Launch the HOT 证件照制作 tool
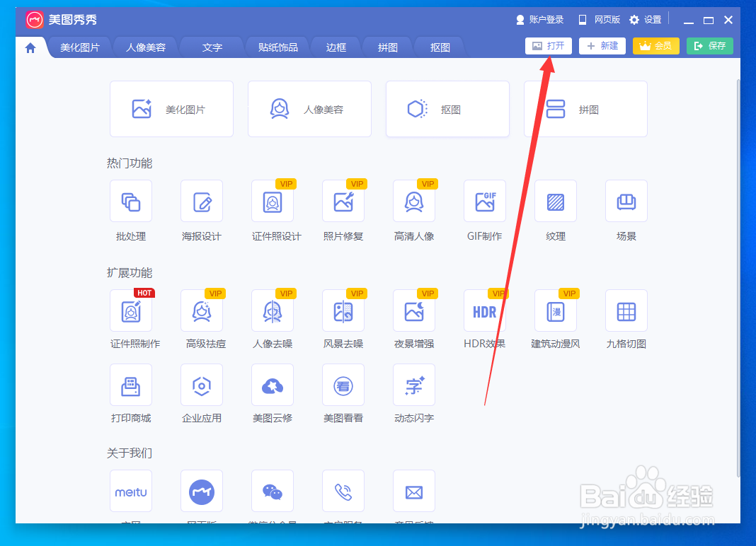Image resolution: width=756 pixels, height=546 pixels. [x=131, y=310]
